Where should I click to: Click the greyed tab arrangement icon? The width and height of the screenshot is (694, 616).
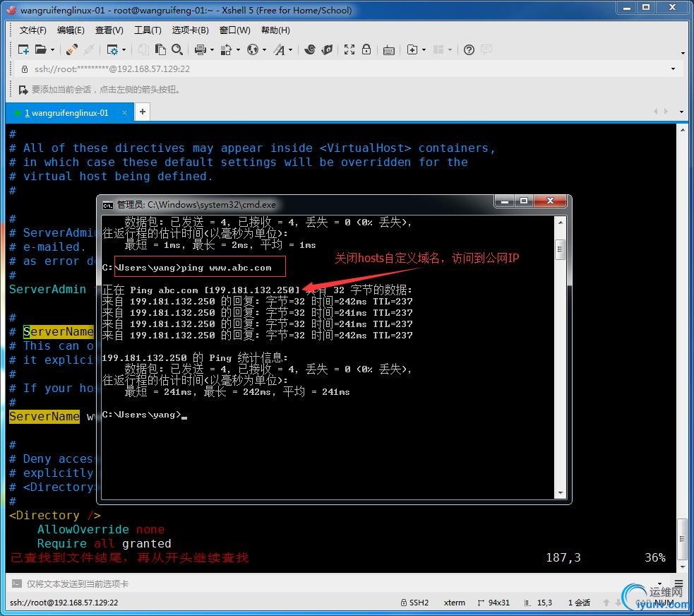tap(438, 49)
